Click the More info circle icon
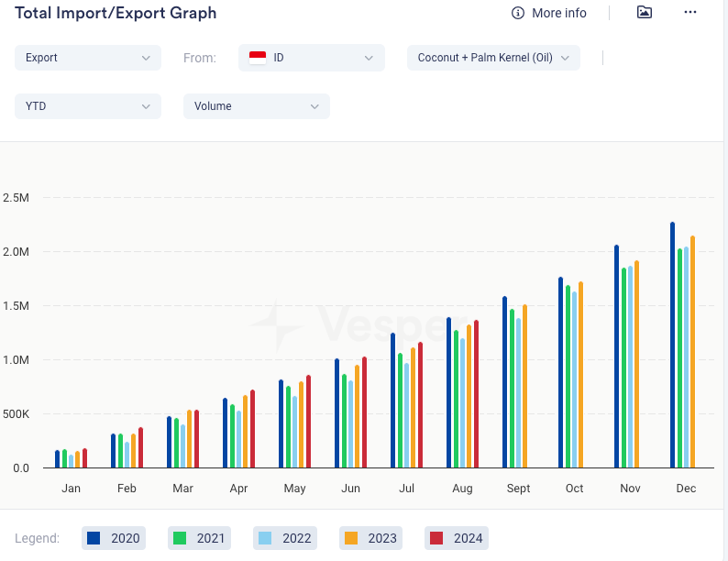Viewport: 728px width, 561px height. tap(518, 13)
